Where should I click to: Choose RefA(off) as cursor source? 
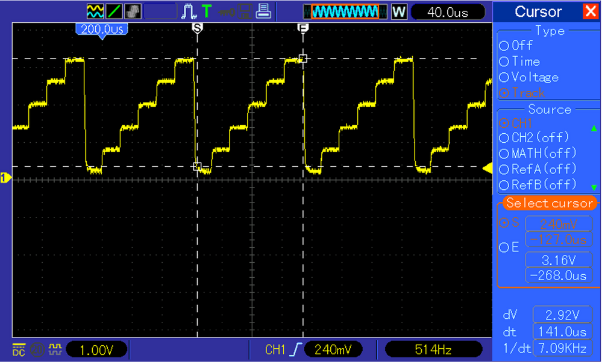point(538,169)
